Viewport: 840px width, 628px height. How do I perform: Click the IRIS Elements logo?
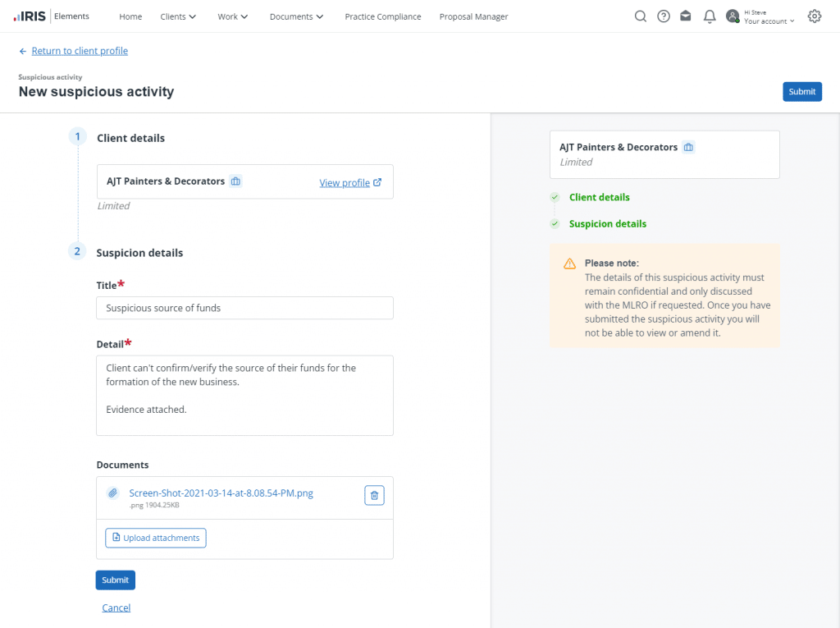pyautogui.click(x=52, y=16)
